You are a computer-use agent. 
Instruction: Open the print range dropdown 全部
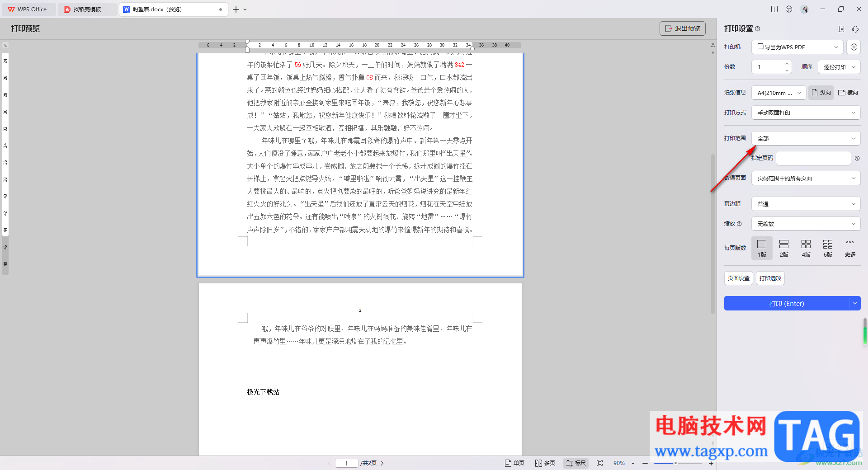coord(806,138)
